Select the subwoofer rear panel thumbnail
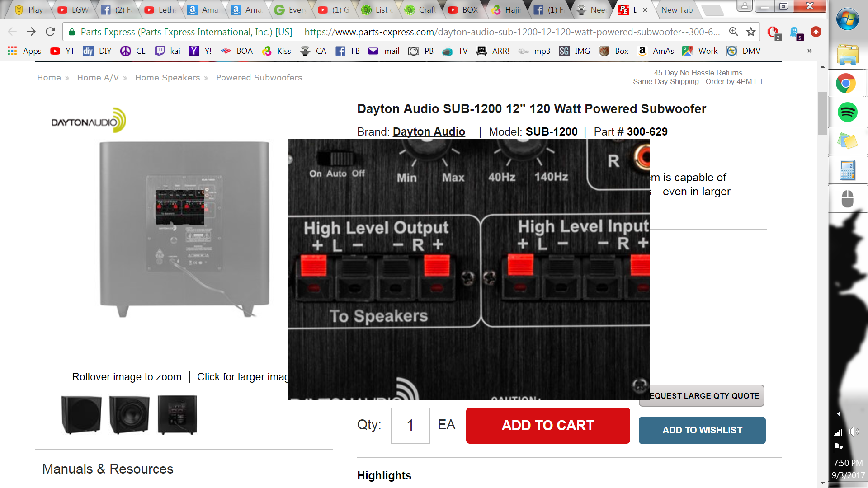 [177, 415]
